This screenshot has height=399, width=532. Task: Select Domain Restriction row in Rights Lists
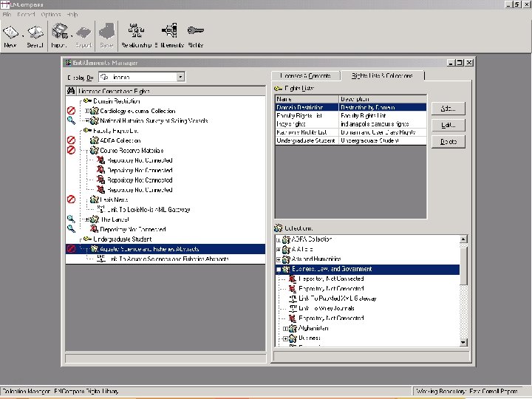click(x=351, y=107)
